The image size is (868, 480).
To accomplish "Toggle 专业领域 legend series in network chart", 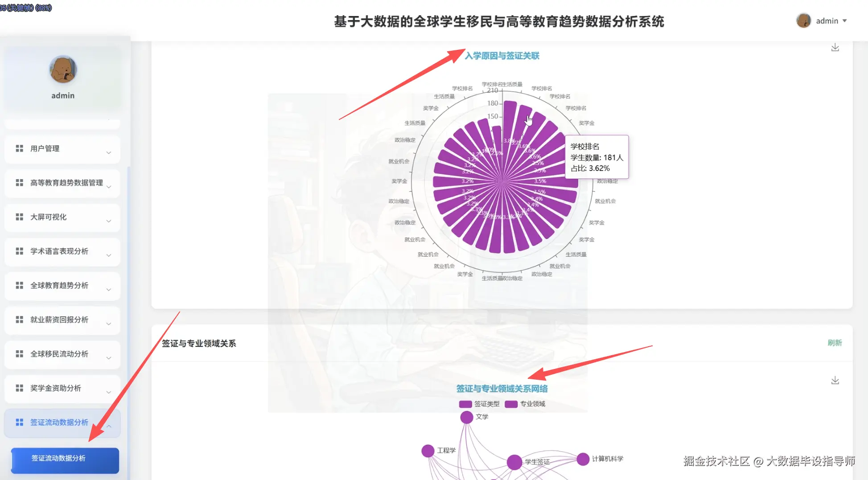I will coord(525,404).
